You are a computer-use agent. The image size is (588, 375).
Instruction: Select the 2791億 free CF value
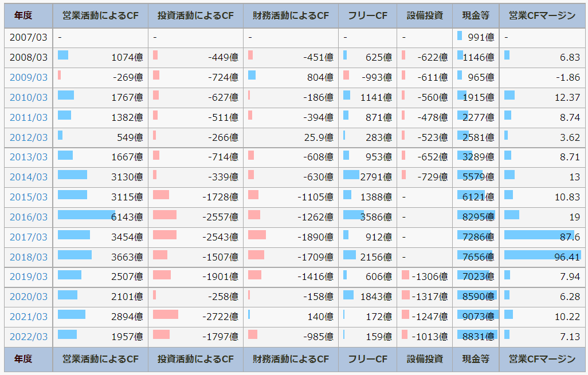(x=376, y=177)
